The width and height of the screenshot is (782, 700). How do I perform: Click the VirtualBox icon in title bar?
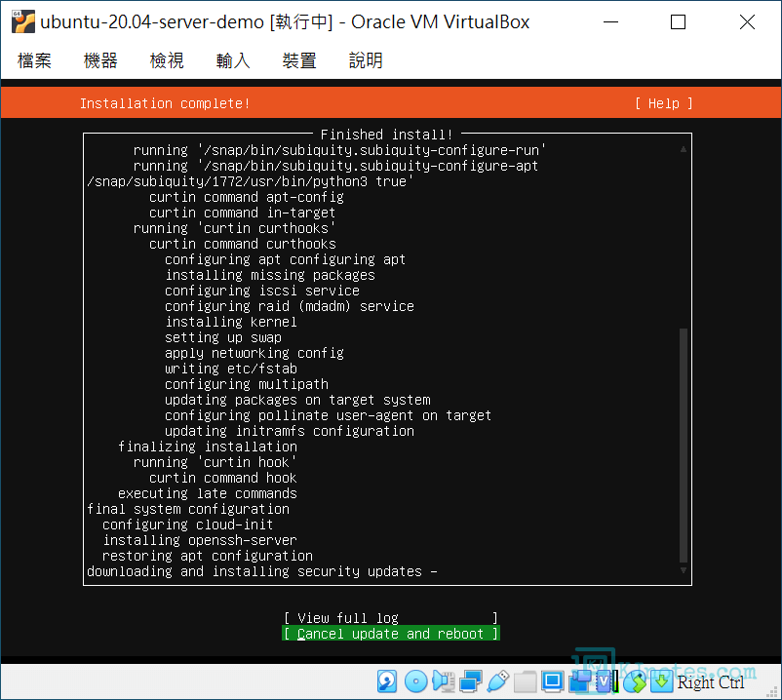23,22
